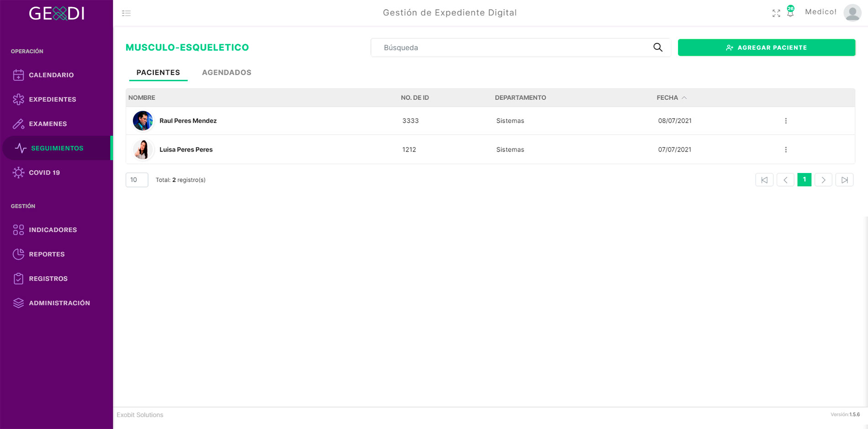The image size is (868, 429).
Task: Click Raul Peres Mendez avatar
Action: 143,121
